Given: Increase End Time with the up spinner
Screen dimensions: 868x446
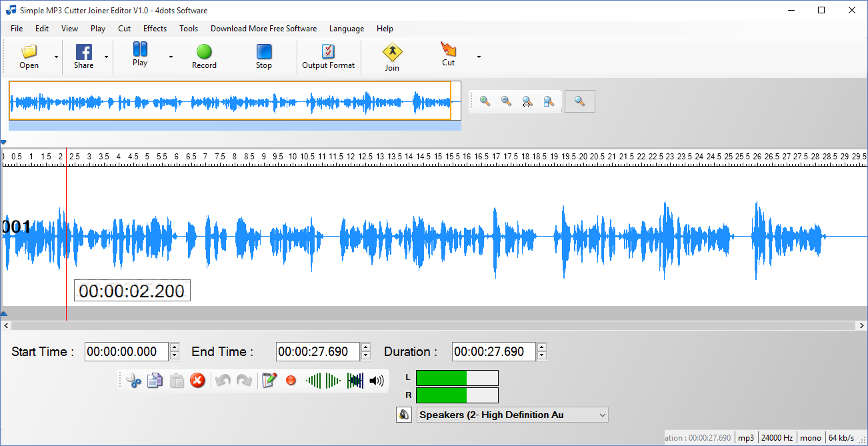Looking at the screenshot, I should (x=366, y=347).
